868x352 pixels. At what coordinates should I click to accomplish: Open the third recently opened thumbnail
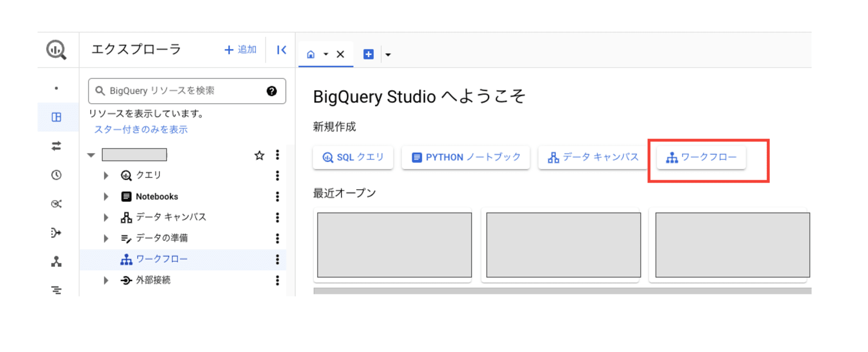pos(733,245)
